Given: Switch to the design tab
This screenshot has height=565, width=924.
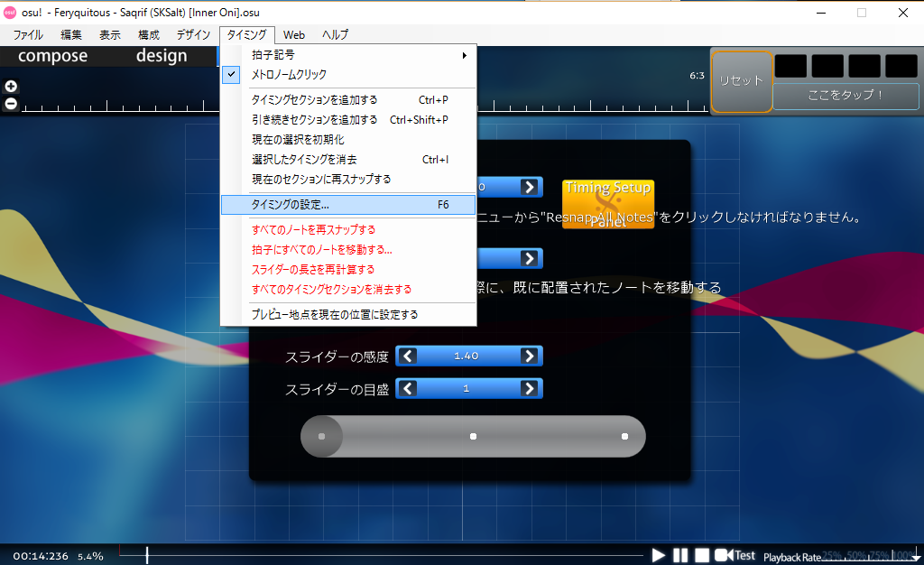Looking at the screenshot, I should (162, 55).
